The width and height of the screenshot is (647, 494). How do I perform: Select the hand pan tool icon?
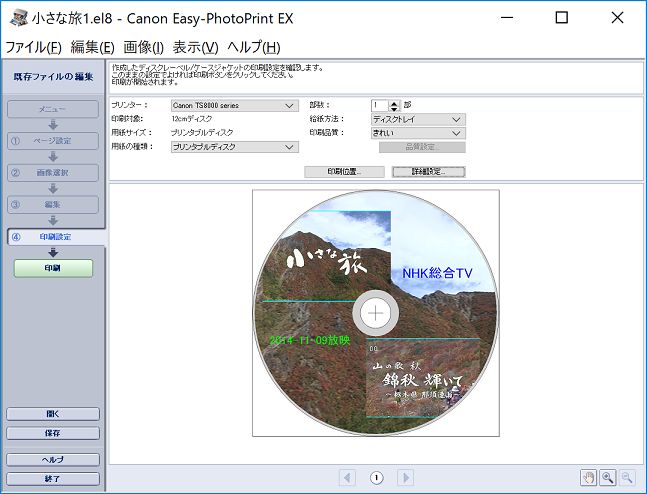coord(588,478)
